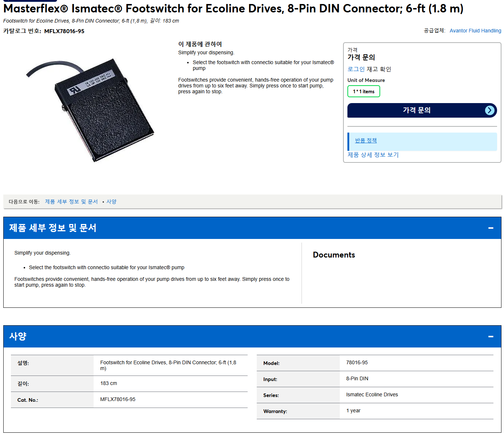Image resolution: width=504 pixels, height=440 pixels.
Task: Jump to 사양 anchor link
Action: point(111,201)
